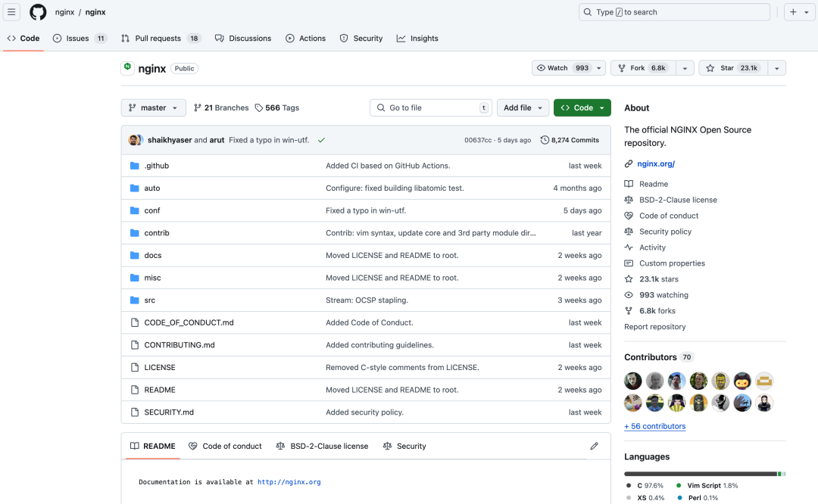818x504 pixels.
Task: Go to the Discussions tab
Action: tap(243, 39)
